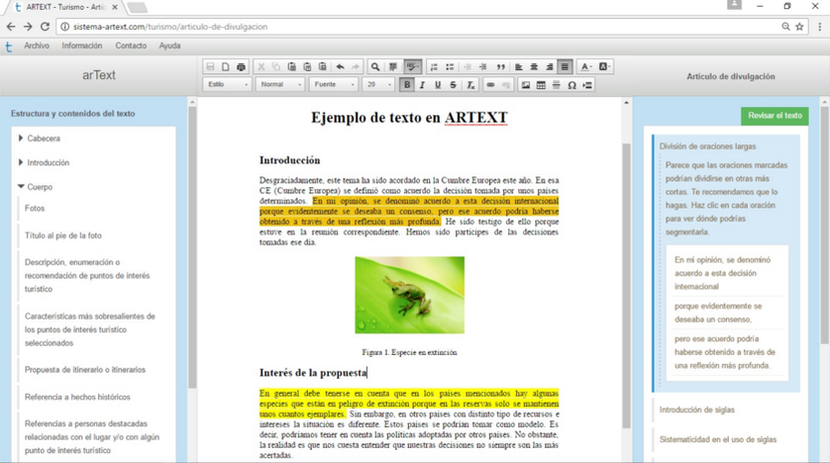The height and width of the screenshot is (463, 830).
Task: Align the text to the right
Action: 549,67
